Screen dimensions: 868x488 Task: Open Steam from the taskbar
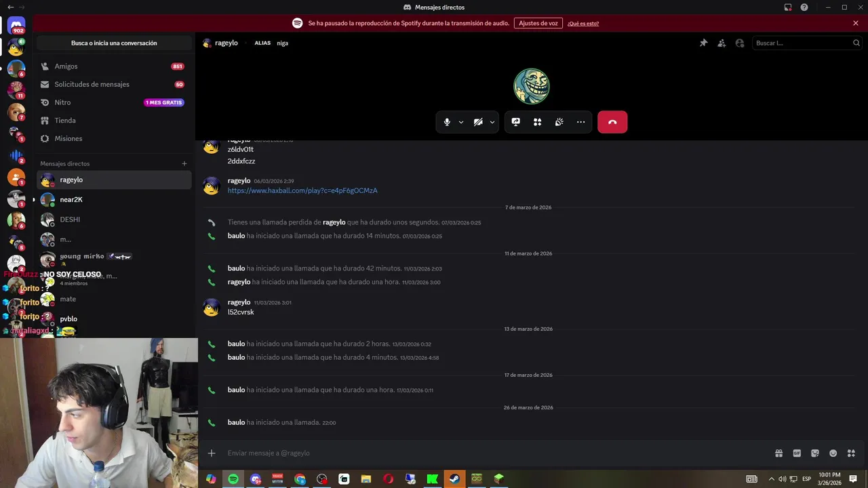[x=454, y=479]
